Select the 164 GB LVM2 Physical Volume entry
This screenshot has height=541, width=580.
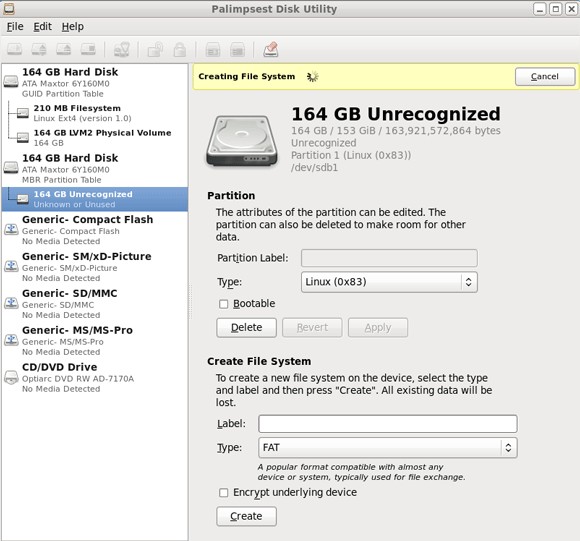click(x=95, y=138)
